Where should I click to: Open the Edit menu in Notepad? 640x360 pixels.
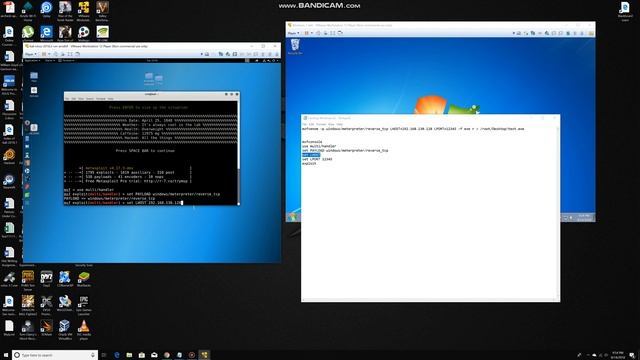[311, 124]
